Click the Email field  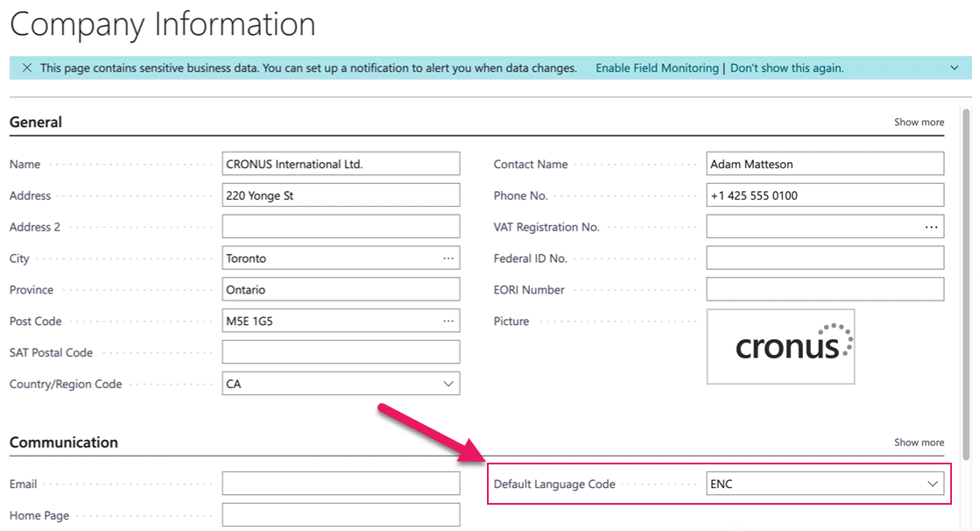pos(341,483)
